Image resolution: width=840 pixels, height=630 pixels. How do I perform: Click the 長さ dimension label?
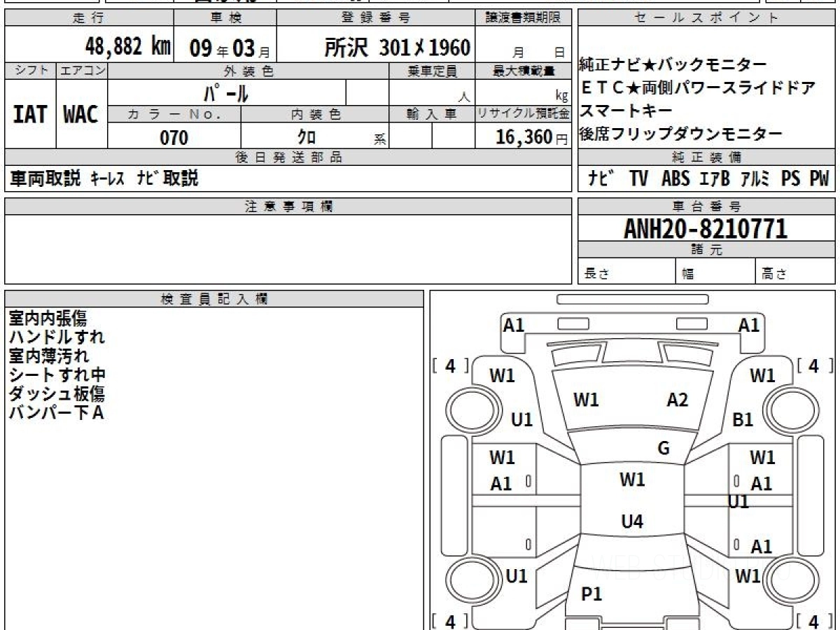597,274
